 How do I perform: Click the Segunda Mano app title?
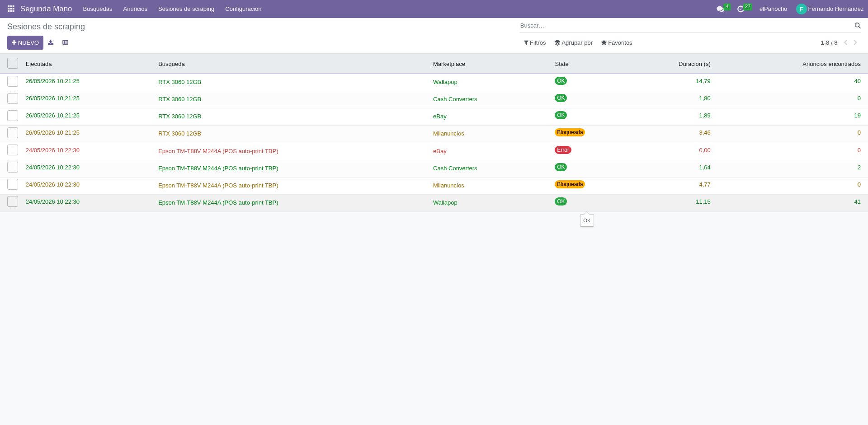pyautogui.click(x=46, y=9)
